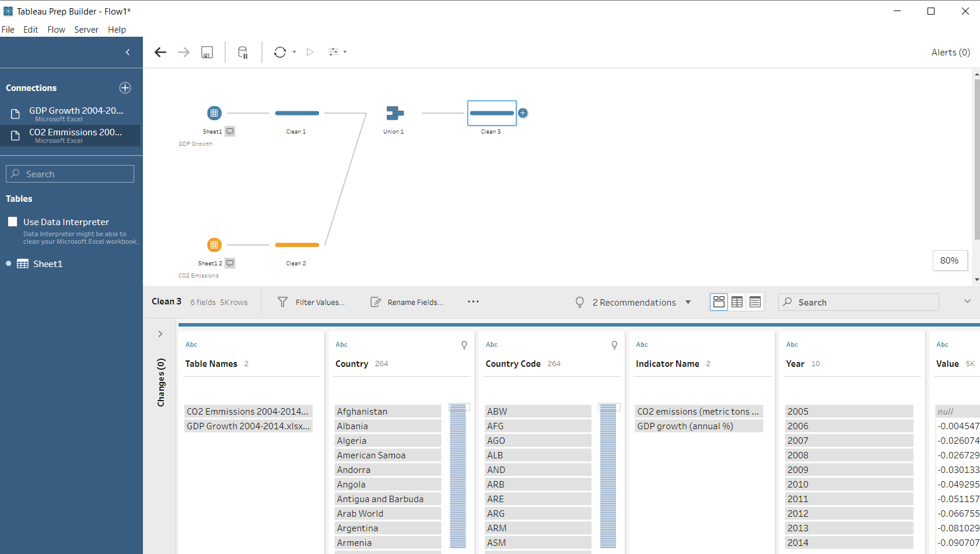Expand the Changes (0) pane

tap(160, 334)
